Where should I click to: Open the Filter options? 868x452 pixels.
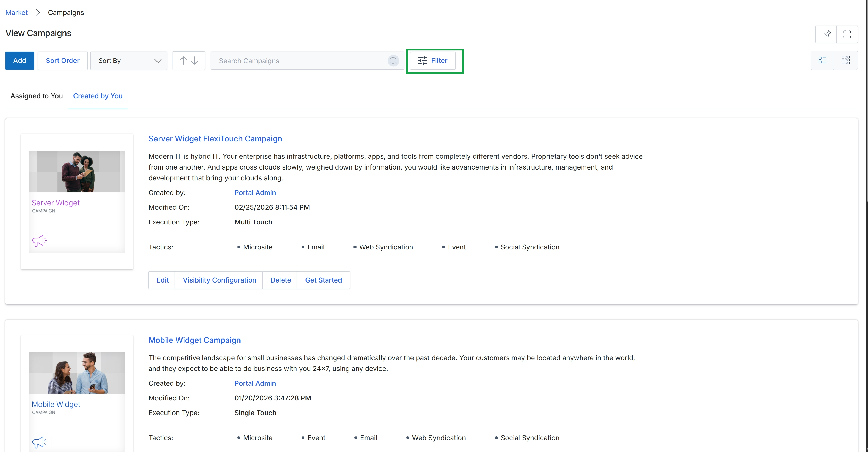coord(433,61)
